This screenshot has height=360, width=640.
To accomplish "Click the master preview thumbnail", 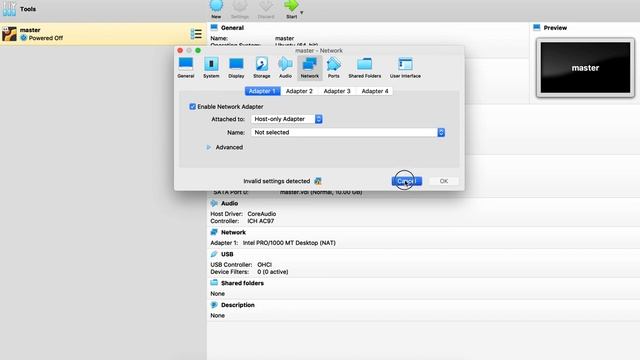I will (x=585, y=68).
